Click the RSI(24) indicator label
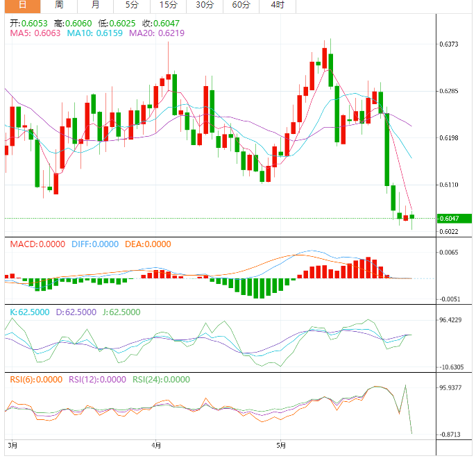Screen dimensions: 476x463 (160, 380)
